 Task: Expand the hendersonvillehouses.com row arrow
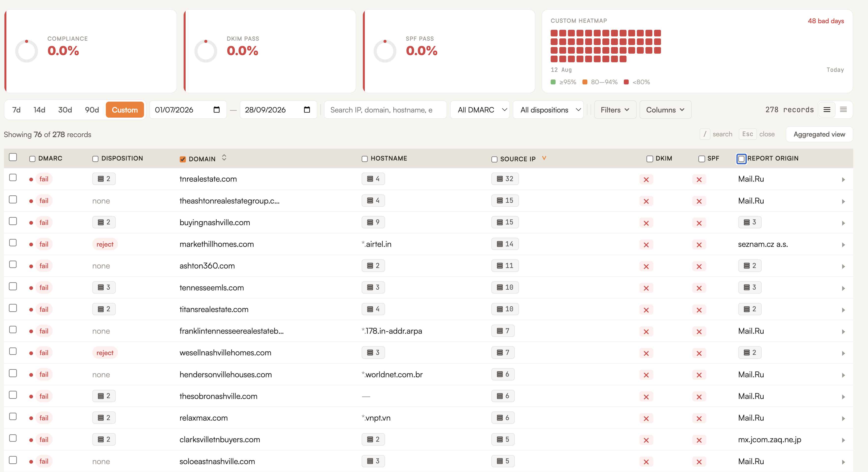pyautogui.click(x=843, y=375)
